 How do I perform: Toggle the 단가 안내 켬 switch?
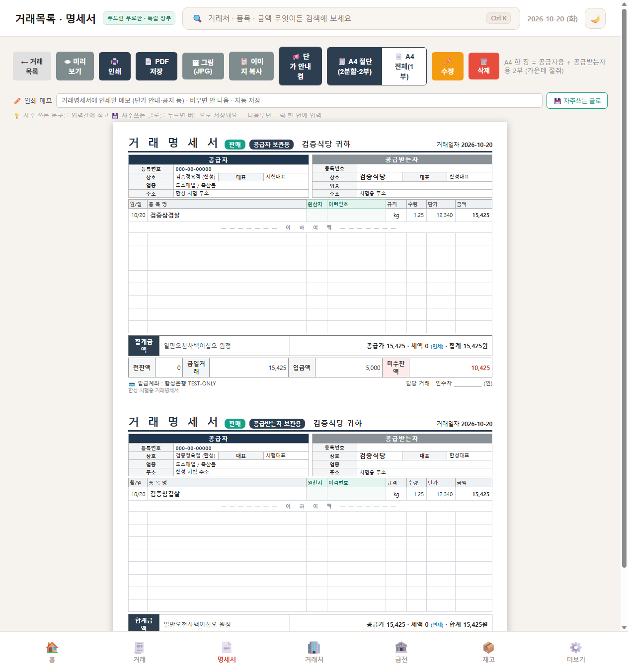tap(301, 66)
